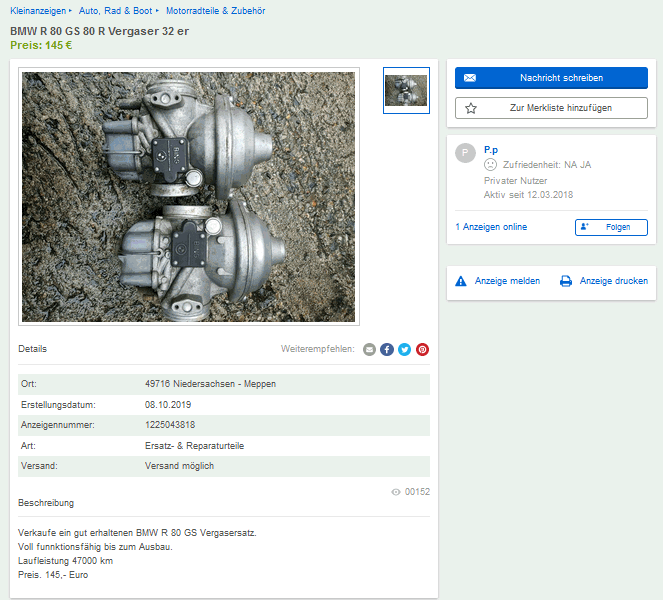The height and width of the screenshot is (600, 663).
Task: Click the sad smiley satisfaction icon
Action: (490, 164)
